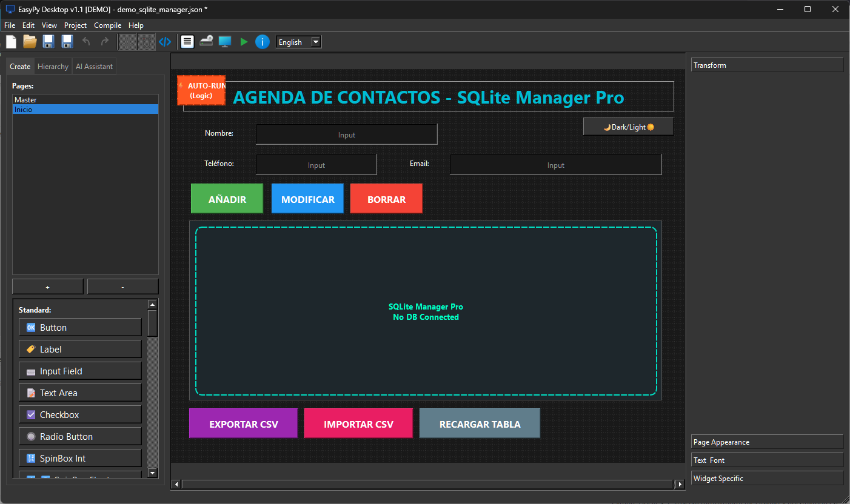
Task: Click the canvas horizontal scrollbar right arrow
Action: tap(680, 484)
